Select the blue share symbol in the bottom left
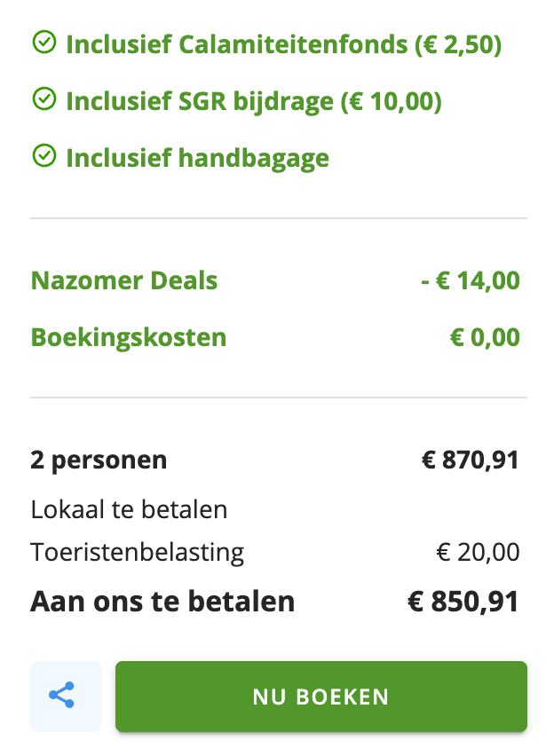The height and width of the screenshot is (756, 554). 65,696
